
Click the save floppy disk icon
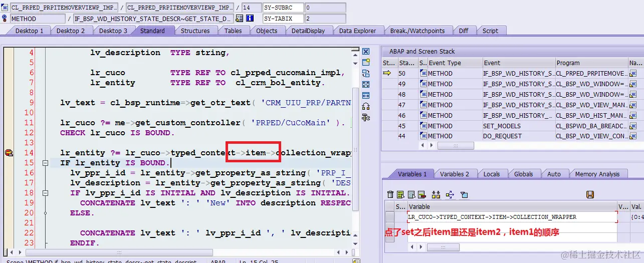click(590, 194)
